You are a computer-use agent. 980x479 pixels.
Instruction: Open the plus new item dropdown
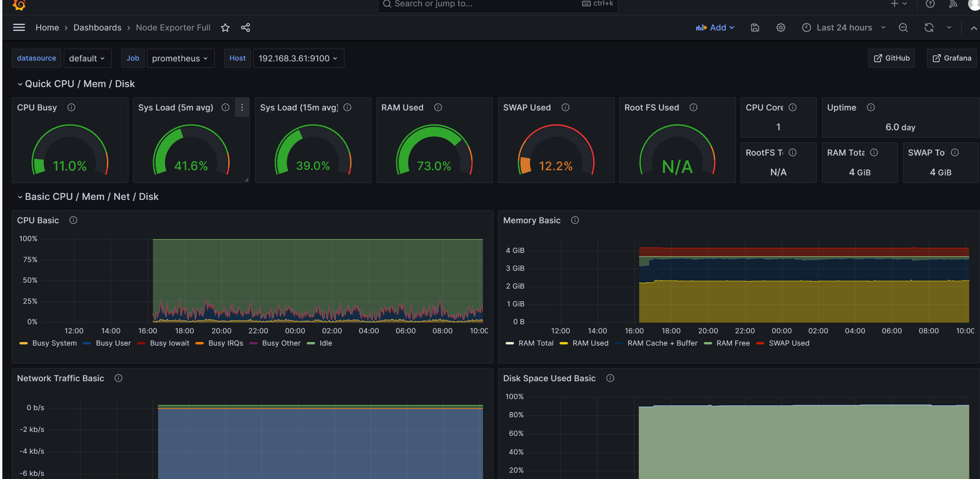point(899,4)
